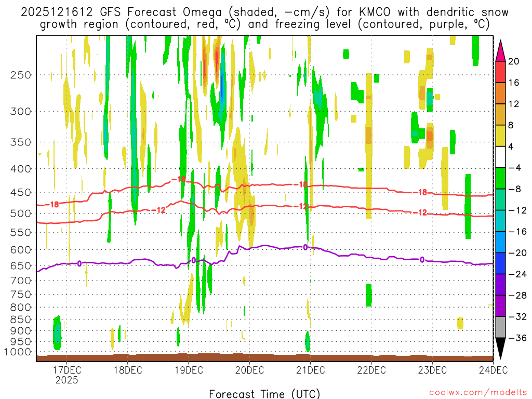
Task: Click the 500 pressure level label
Action: point(20,214)
